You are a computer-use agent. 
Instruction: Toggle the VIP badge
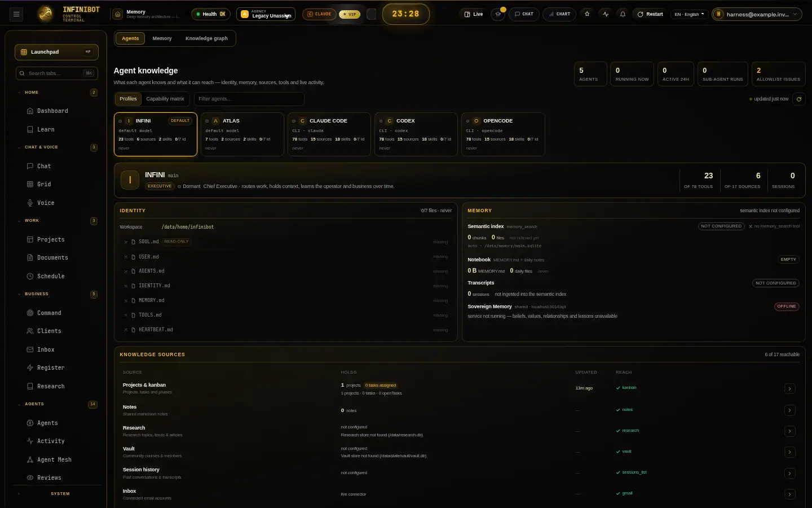click(x=349, y=14)
